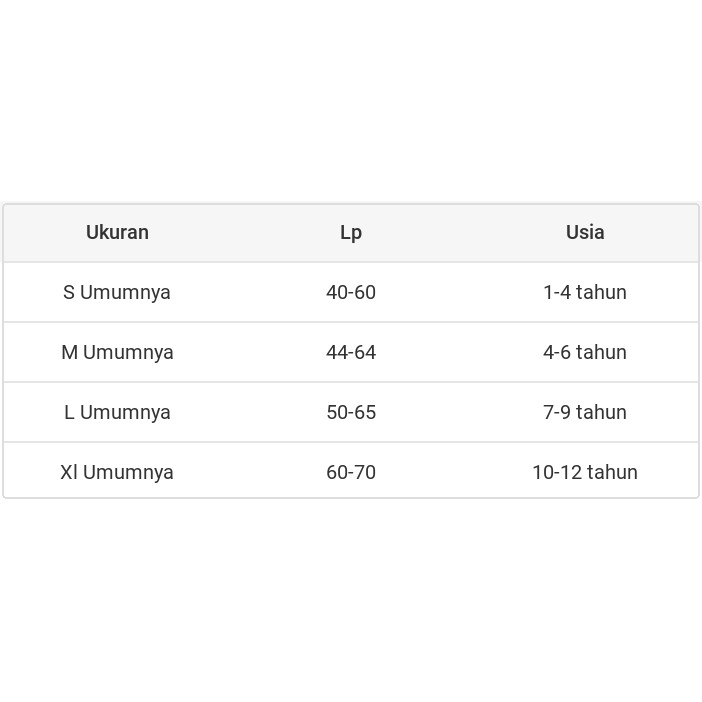Click the blank white area above the table

[x=351, y=100]
